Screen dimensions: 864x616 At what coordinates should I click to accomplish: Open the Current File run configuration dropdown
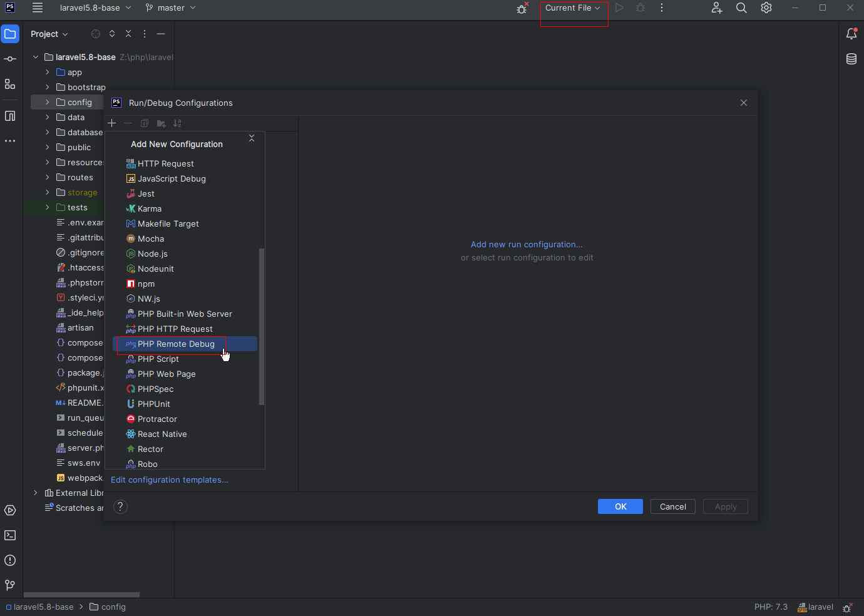573,8
